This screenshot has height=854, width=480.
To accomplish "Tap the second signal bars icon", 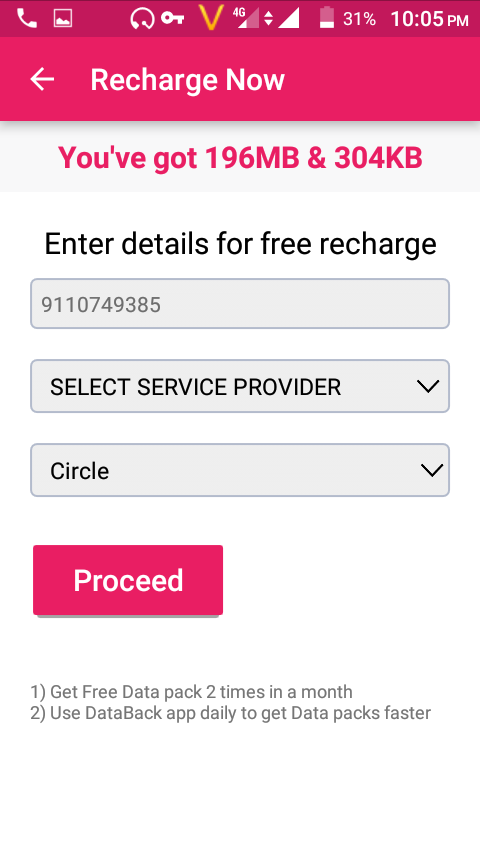I will (x=289, y=19).
